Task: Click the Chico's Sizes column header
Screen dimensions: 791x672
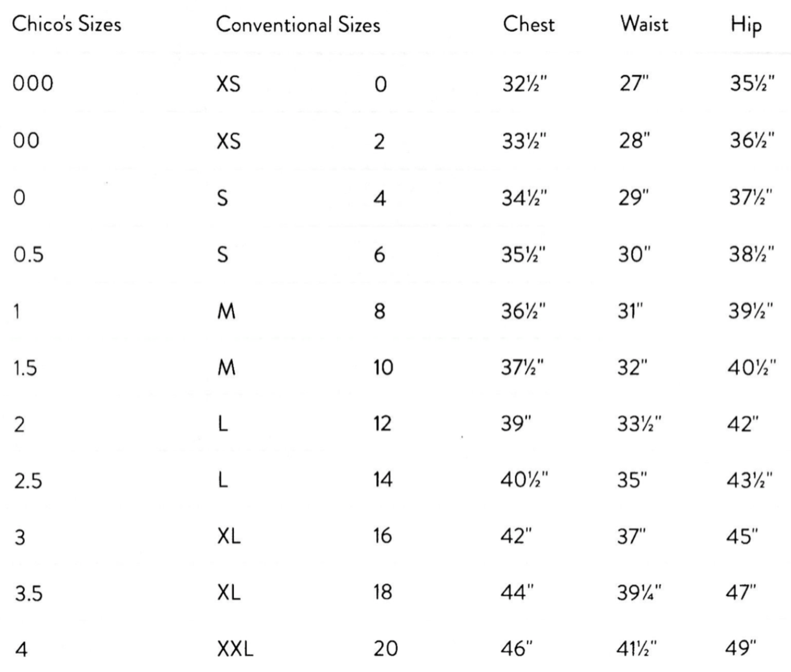Action: (x=66, y=24)
